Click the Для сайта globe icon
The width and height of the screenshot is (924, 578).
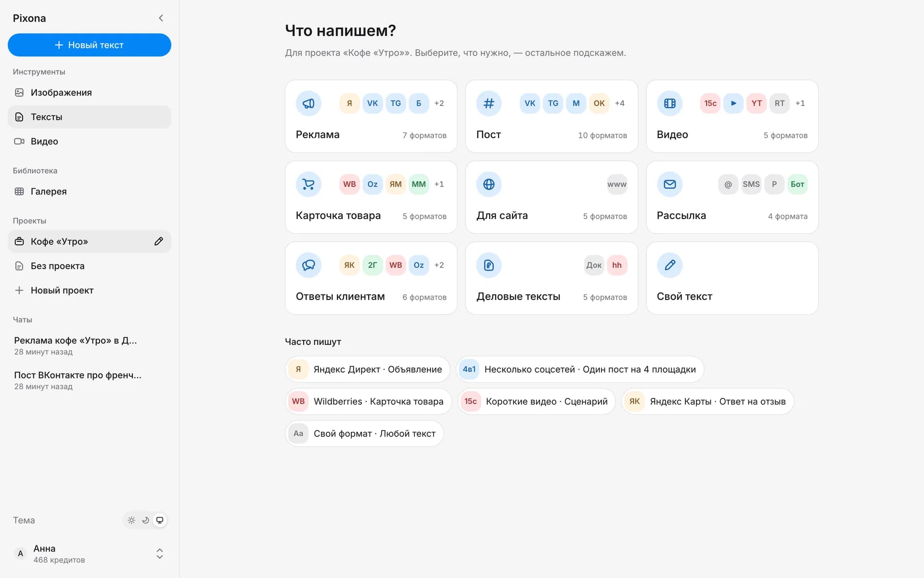tap(489, 184)
